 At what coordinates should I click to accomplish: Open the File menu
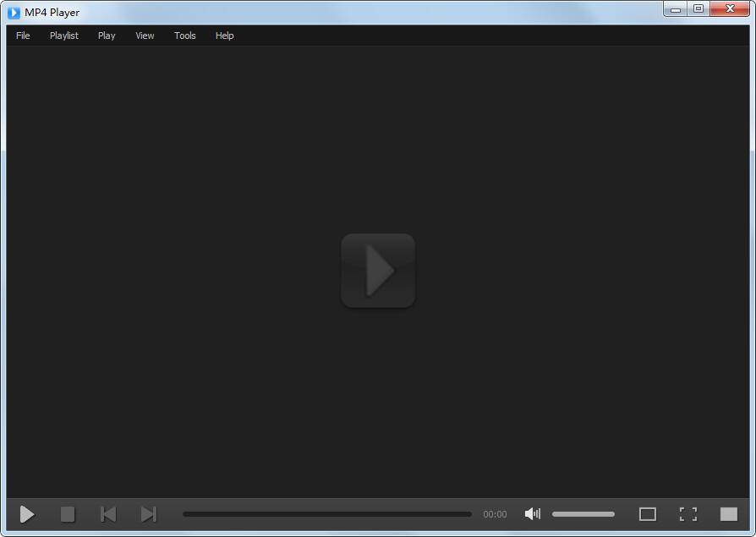click(23, 36)
